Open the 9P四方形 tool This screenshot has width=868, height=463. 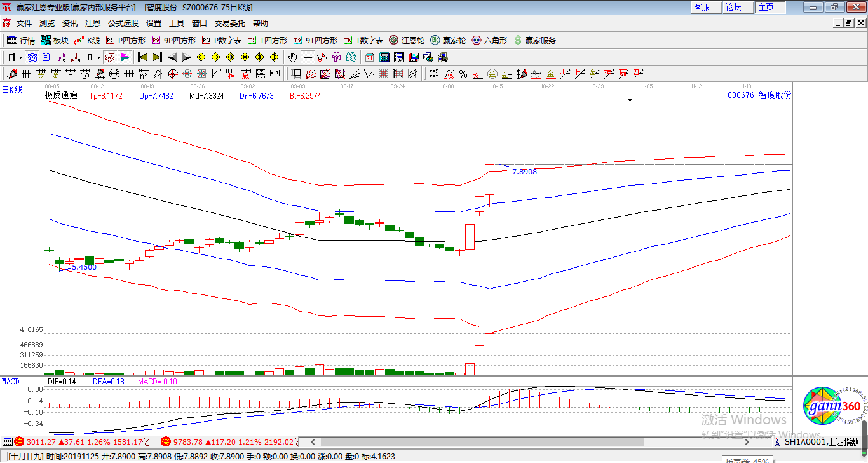(173, 40)
